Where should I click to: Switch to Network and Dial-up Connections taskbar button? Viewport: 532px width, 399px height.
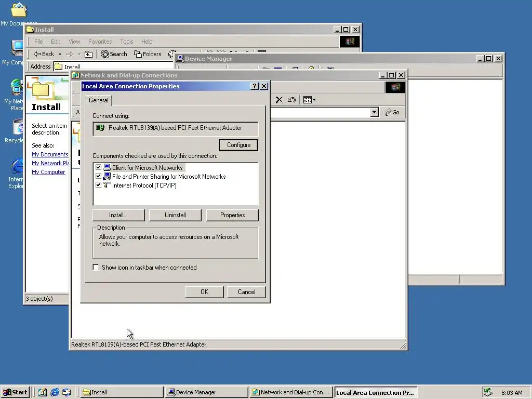tap(291, 392)
